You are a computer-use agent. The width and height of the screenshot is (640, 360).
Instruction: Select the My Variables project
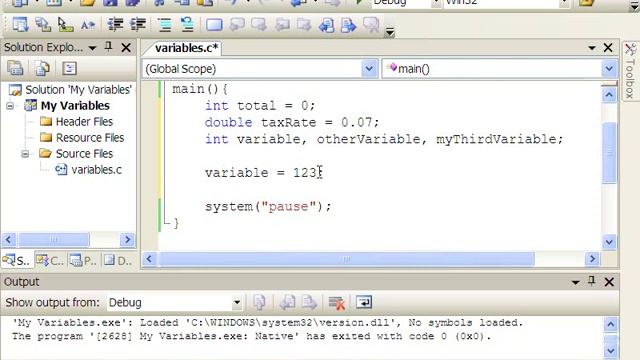click(75, 106)
